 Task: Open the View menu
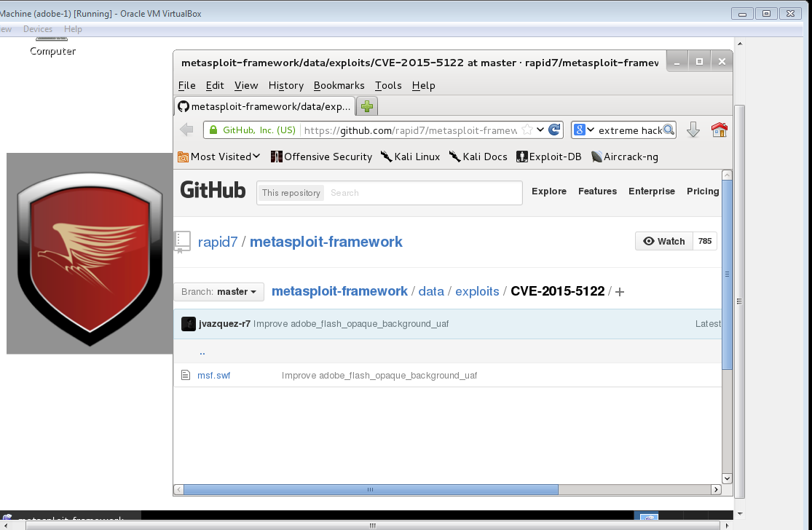(x=246, y=85)
